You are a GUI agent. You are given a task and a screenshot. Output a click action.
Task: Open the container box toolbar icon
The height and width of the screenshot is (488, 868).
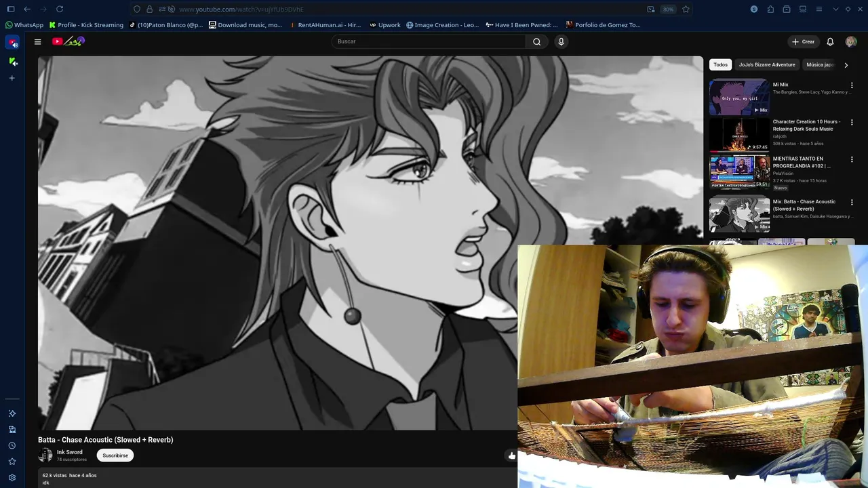click(x=787, y=9)
